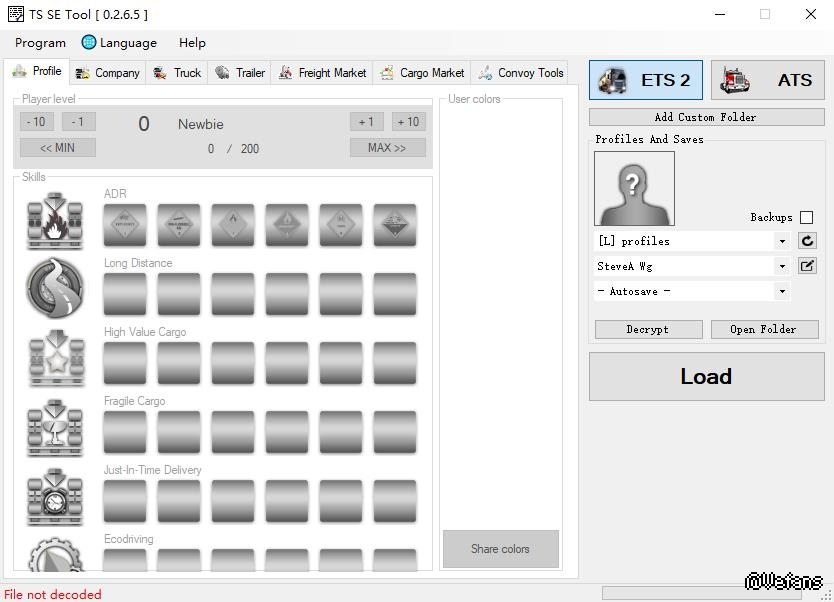Click the Long Distance skill category icon

(55, 288)
